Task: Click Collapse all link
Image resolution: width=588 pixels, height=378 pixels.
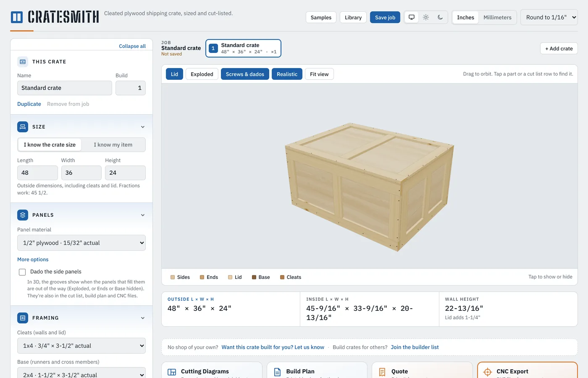Action: tap(132, 46)
